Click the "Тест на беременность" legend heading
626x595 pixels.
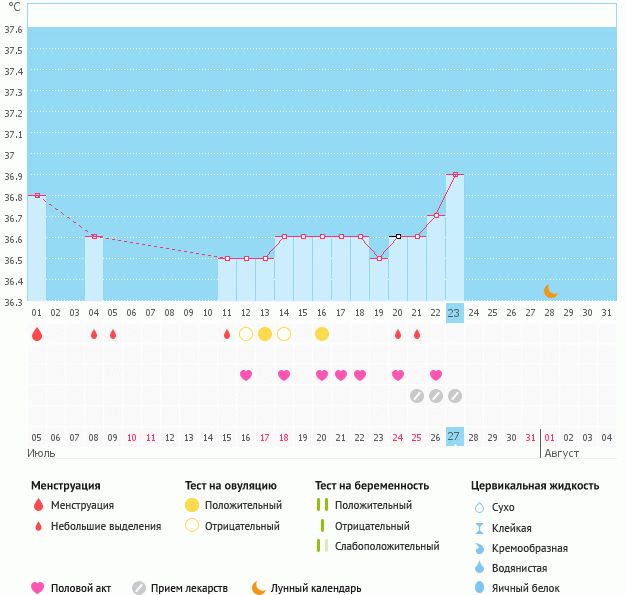click(x=372, y=485)
